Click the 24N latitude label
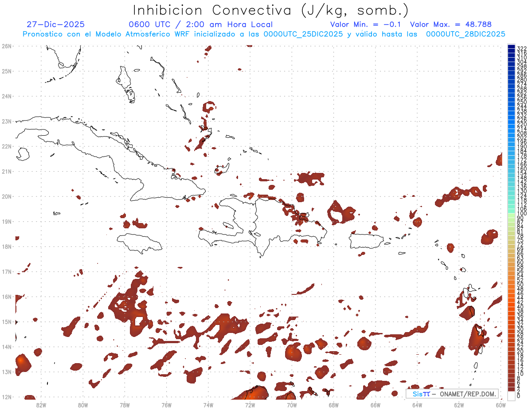The height and width of the screenshot is (411, 532). point(7,96)
